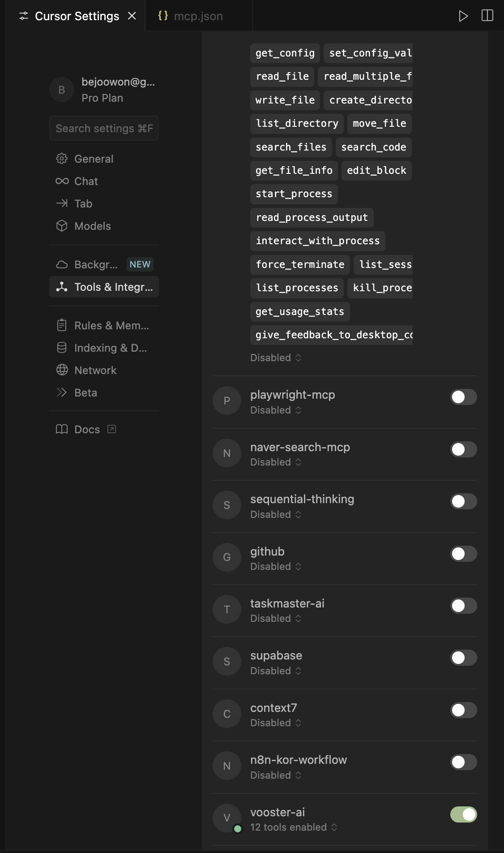Click the Models cube icon

62,226
